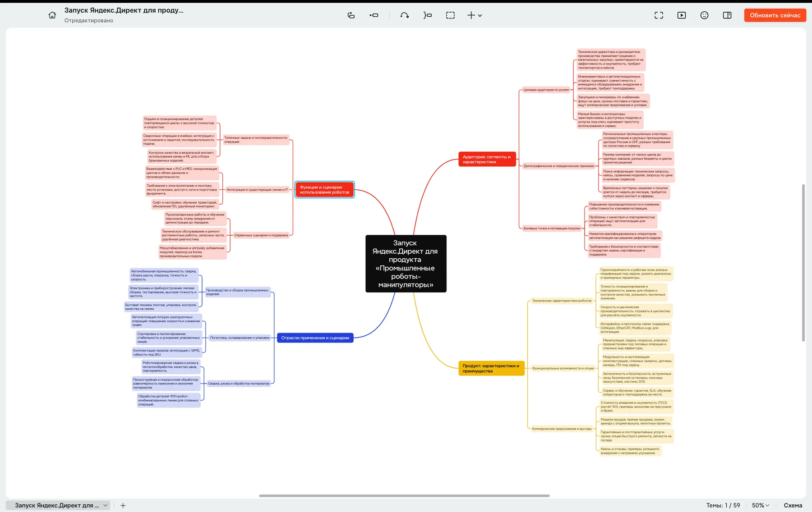The image size is (812, 512).
Task: Toggle the right format panel
Action: coord(727,15)
